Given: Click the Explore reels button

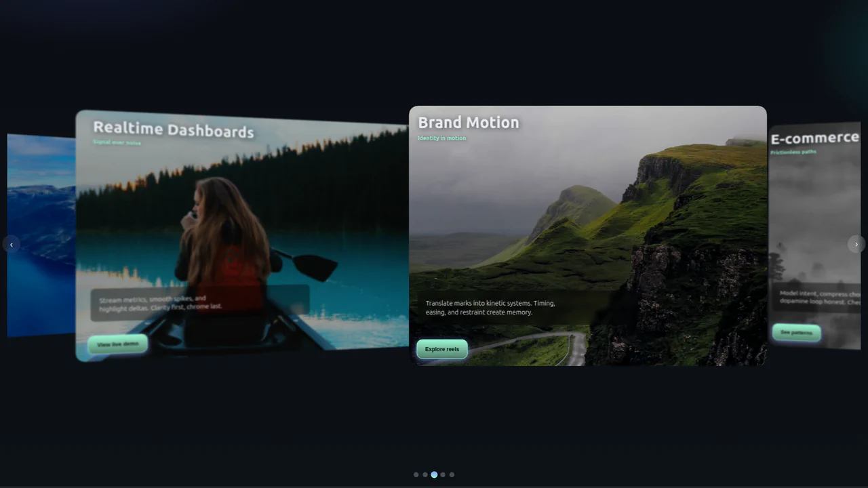Looking at the screenshot, I should pyautogui.click(x=442, y=349).
